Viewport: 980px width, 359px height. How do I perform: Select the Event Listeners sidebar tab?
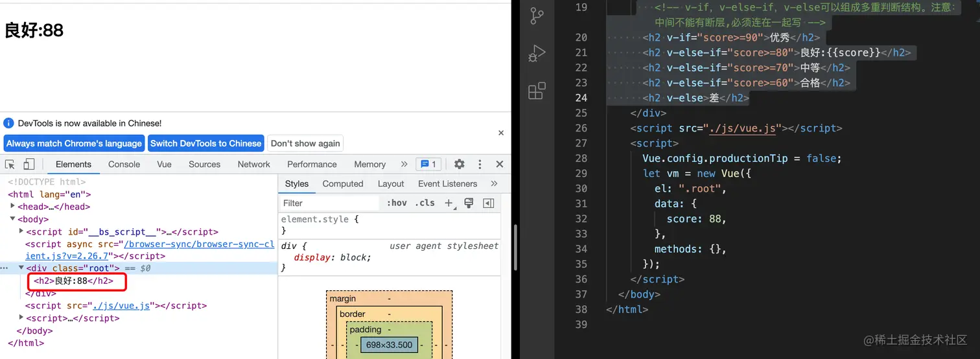point(447,183)
